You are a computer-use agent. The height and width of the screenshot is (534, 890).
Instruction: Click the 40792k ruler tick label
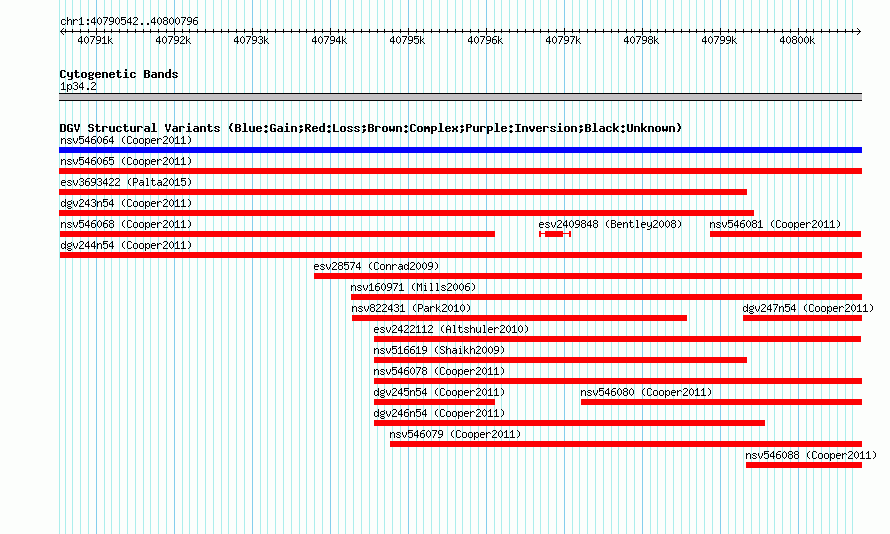pos(173,40)
